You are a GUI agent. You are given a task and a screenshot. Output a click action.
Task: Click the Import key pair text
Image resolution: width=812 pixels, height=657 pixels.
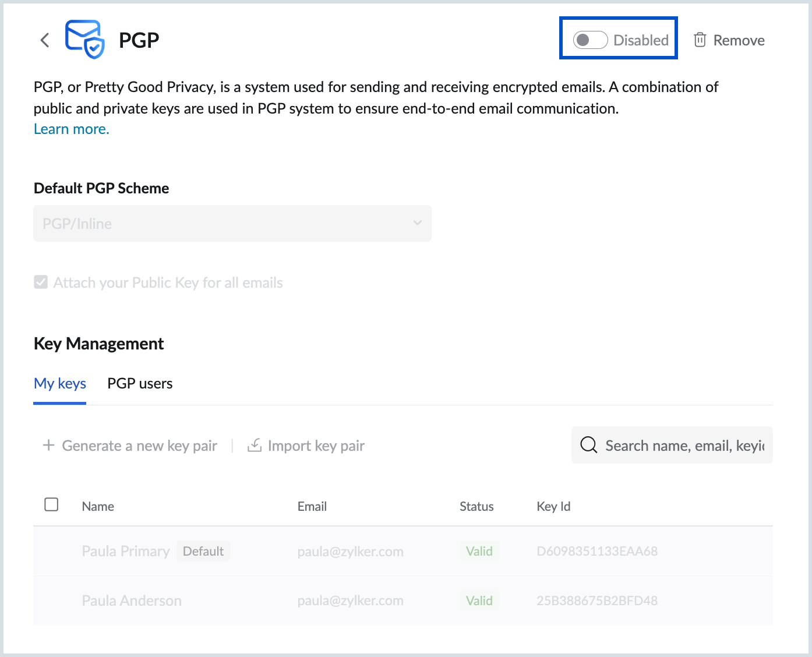tap(316, 446)
